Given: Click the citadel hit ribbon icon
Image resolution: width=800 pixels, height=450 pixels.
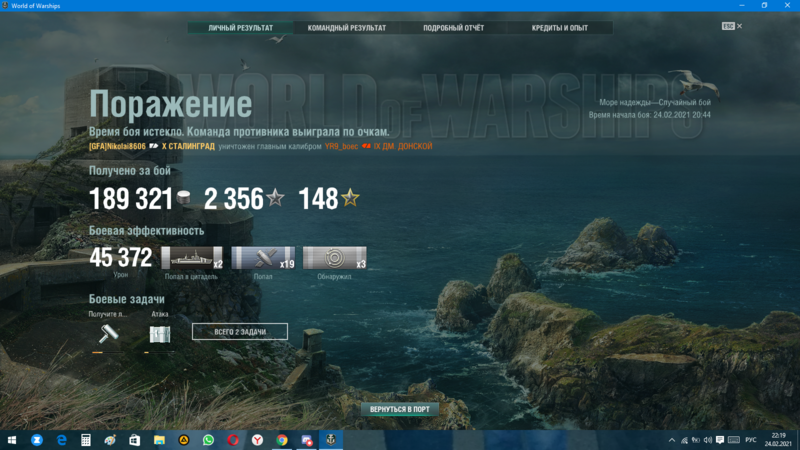Looking at the screenshot, I should tap(192, 258).
